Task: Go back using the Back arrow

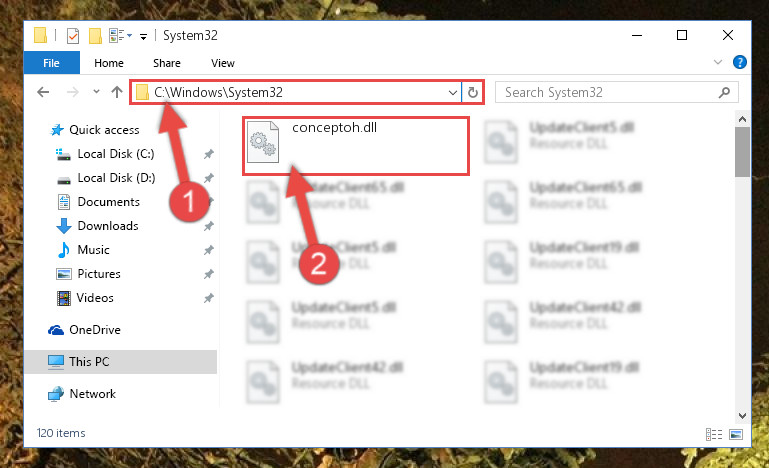Action: coord(43,92)
